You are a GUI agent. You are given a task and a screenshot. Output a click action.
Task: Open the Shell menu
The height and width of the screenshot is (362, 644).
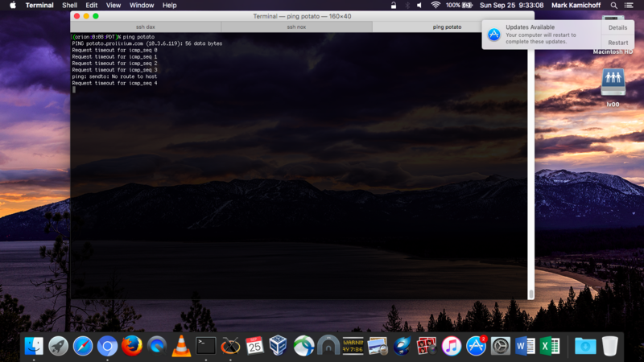coord(69,6)
